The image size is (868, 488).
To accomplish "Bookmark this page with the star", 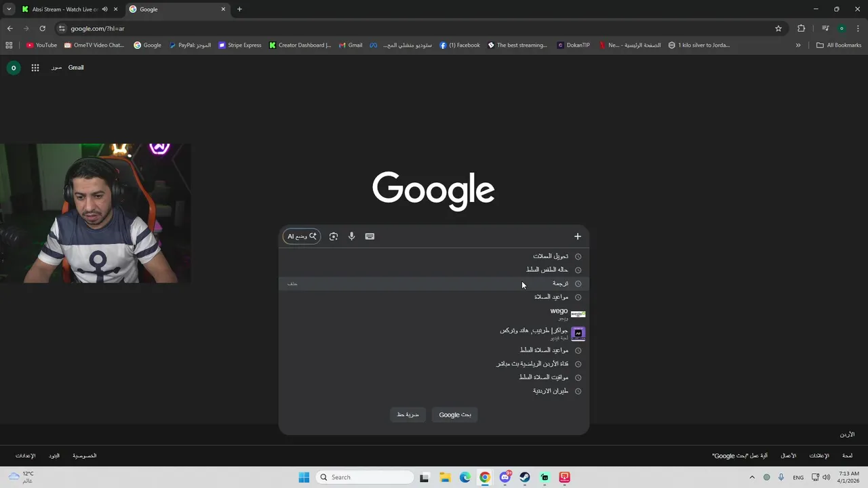I will click(778, 28).
